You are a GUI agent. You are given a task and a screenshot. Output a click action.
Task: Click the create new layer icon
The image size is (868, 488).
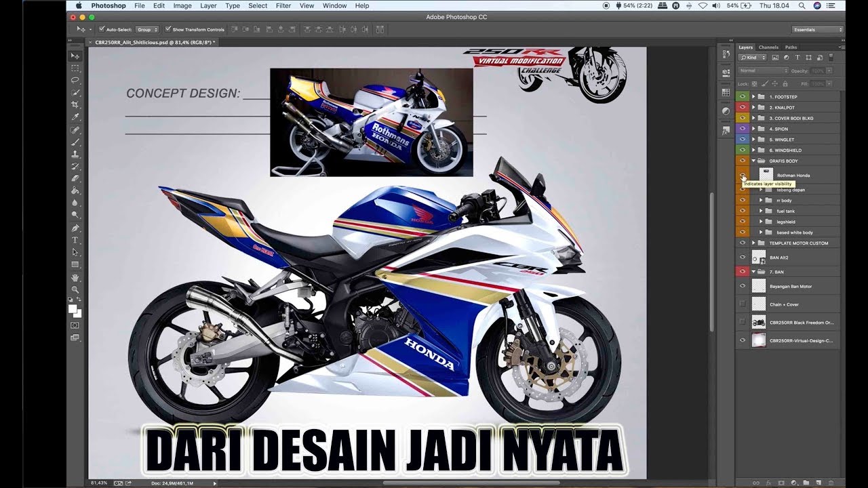(818, 482)
